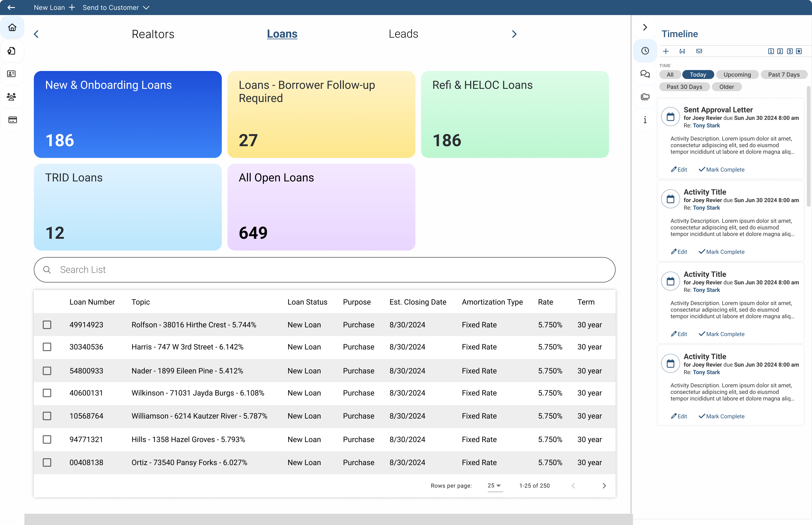Check the box for loan 49914923
Image resolution: width=812 pixels, height=525 pixels.
(x=47, y=325)
